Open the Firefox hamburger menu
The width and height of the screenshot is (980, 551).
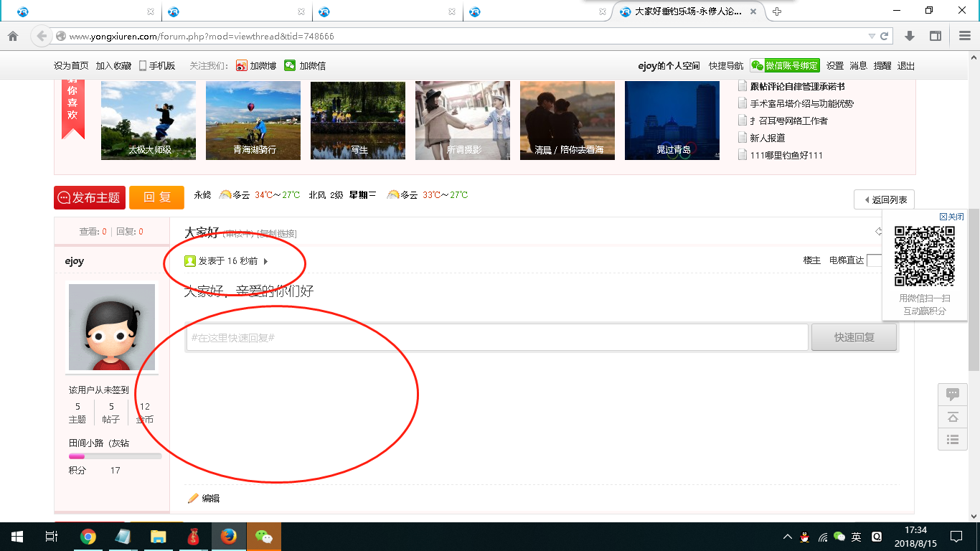click(963, 35)
